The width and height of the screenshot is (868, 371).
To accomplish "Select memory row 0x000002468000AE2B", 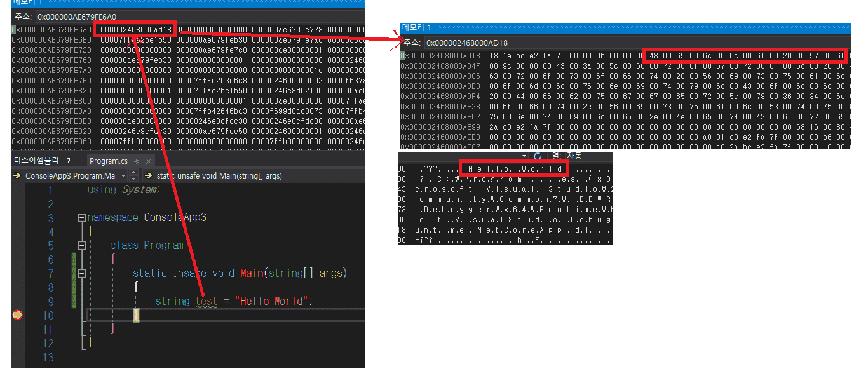I will pos(625,106).
